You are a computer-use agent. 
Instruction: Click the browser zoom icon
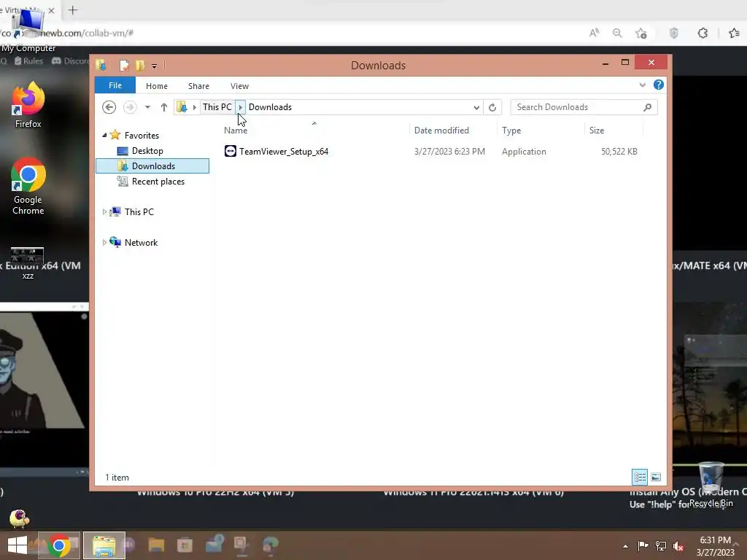click(617, 33)
